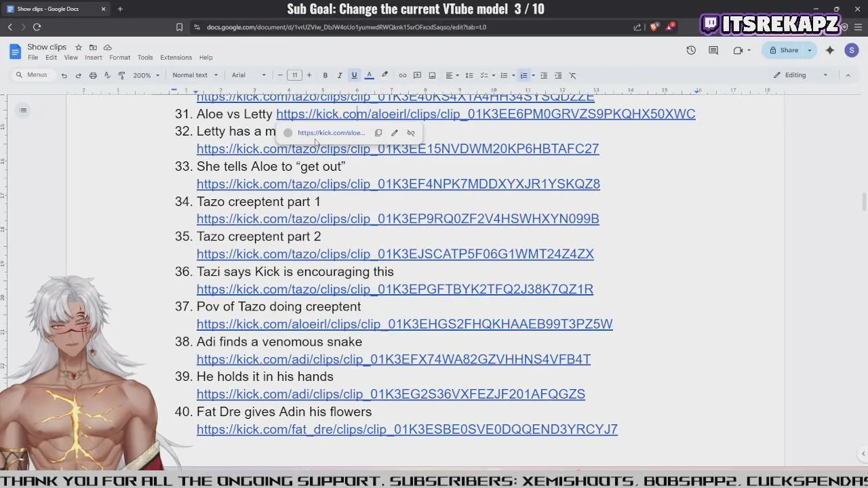This screenshot has height=488, width=868.
Task: Open the highlight color pen tool
Action: coord(384,75)
